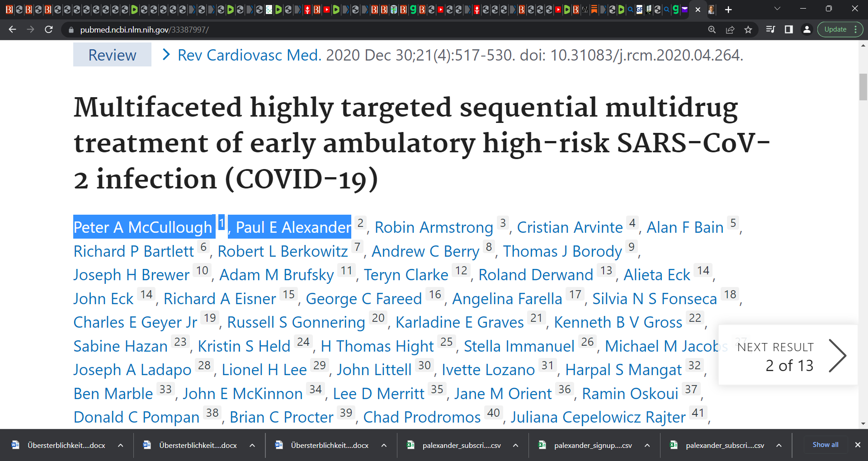
Task: Go back using the browser back arrow
Action: click(12, 29)
